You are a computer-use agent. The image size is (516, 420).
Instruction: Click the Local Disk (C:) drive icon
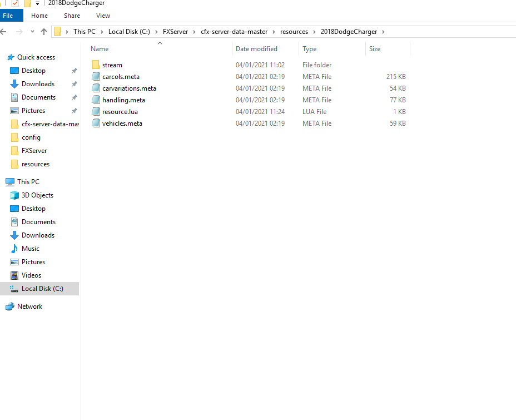[x=14, y=289]
